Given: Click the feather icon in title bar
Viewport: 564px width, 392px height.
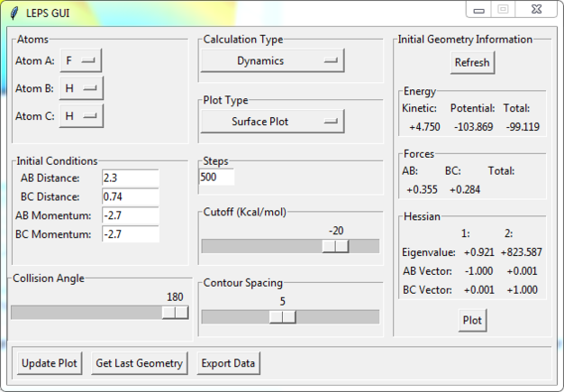Looking at the screenshot, I should click(13, 14).
